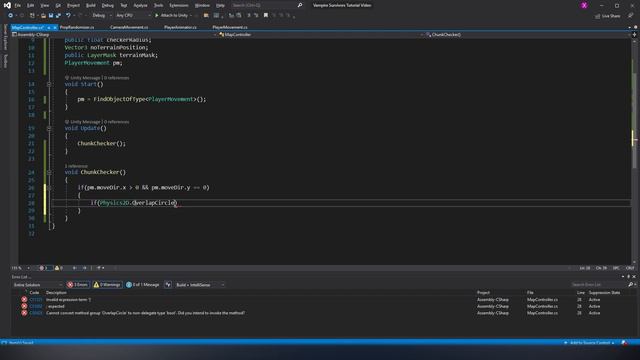
Task: Open the Git menu
Action: 58,5
